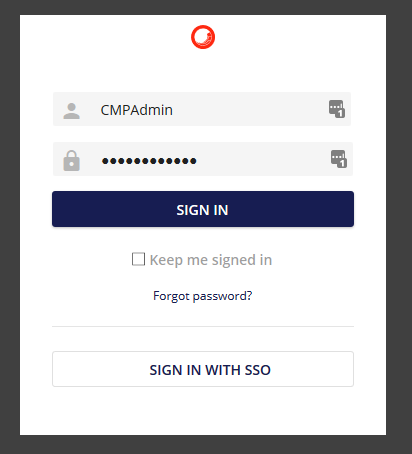Click the '1' badge on username autofill icon

[x=340, y=114]
